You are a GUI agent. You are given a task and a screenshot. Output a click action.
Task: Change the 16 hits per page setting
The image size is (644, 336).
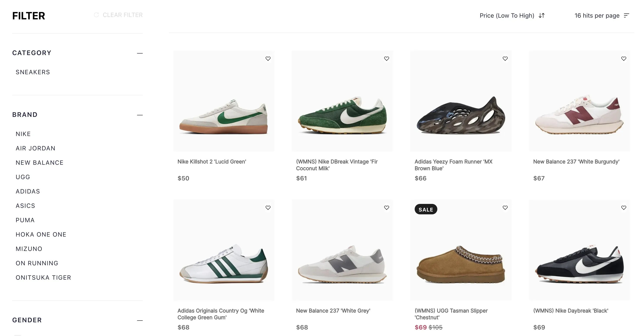601,15
